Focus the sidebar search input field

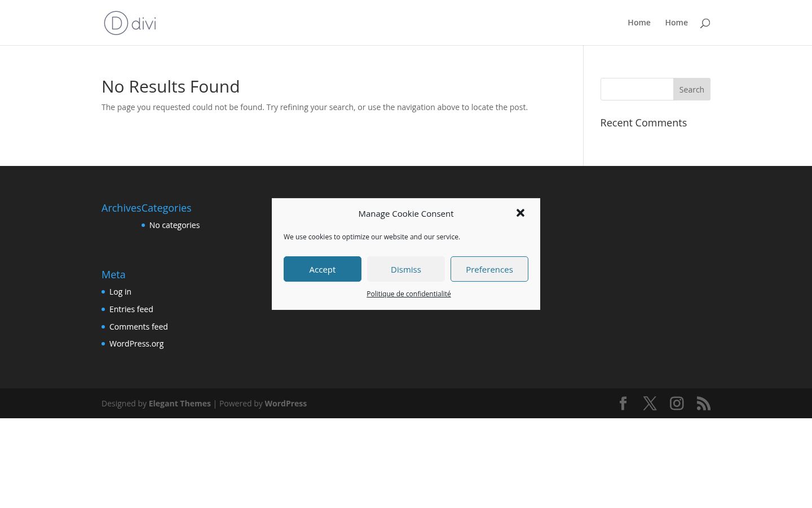coord(637,89)
